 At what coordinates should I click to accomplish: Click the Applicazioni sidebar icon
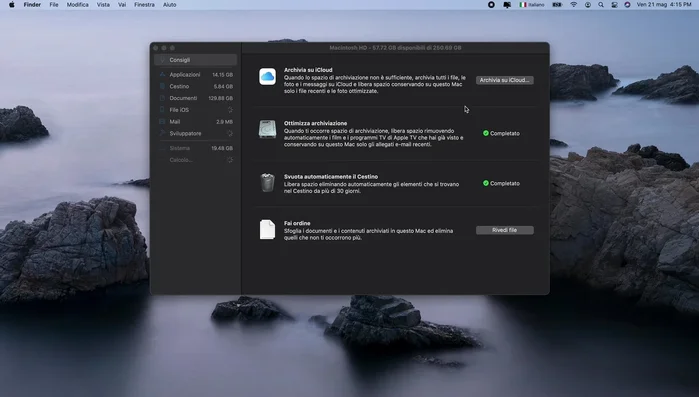162,74
